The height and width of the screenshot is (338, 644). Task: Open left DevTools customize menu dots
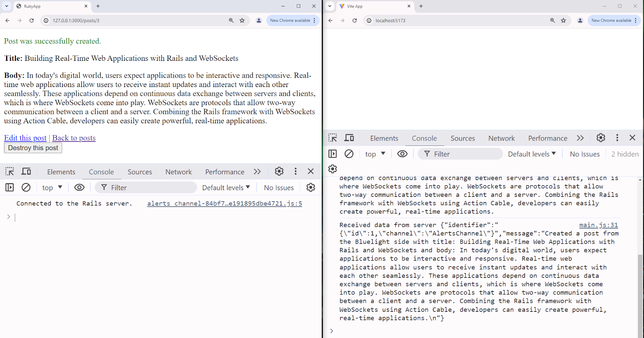(295, 172)
